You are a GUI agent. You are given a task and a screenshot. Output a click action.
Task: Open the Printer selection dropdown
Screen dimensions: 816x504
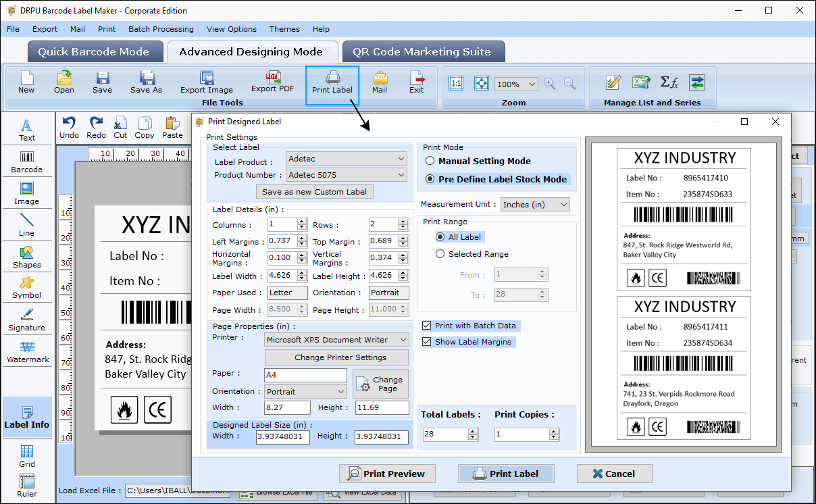point(336,340)
